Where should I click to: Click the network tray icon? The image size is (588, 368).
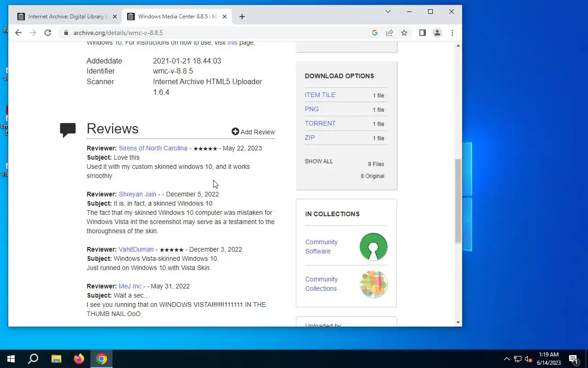click(x=518, y=359)
